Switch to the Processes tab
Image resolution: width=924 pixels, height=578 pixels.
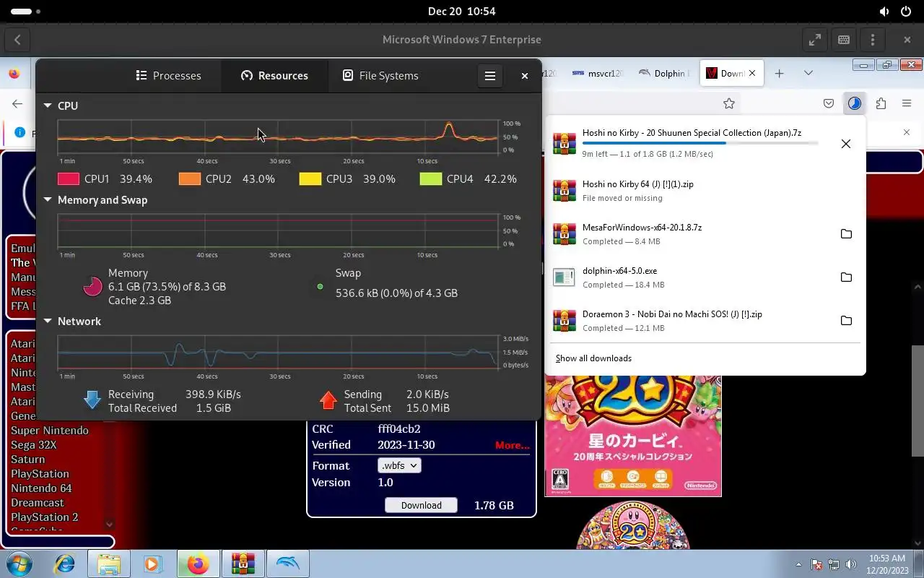(x=168, y=75)
